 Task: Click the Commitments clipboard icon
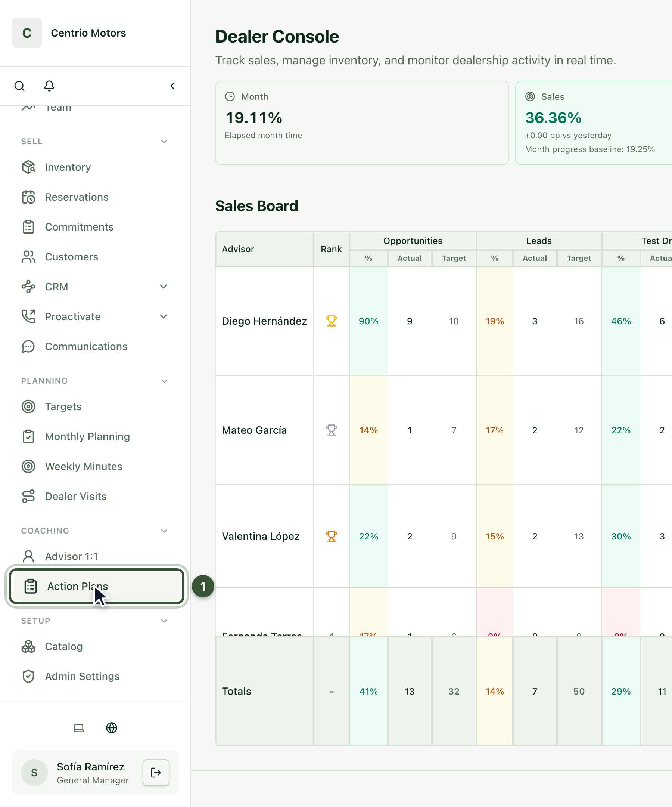28,227
